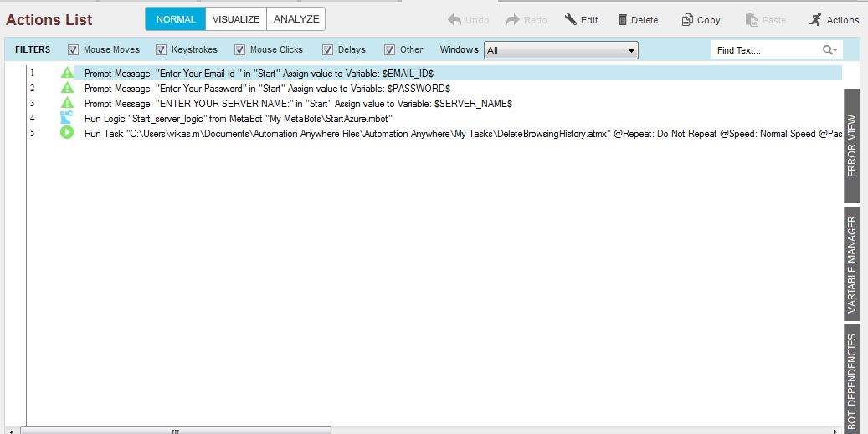Click the Mouse Moves filter label
The width and height of the screenshot is (868, 434).
(x=111, y=49)
